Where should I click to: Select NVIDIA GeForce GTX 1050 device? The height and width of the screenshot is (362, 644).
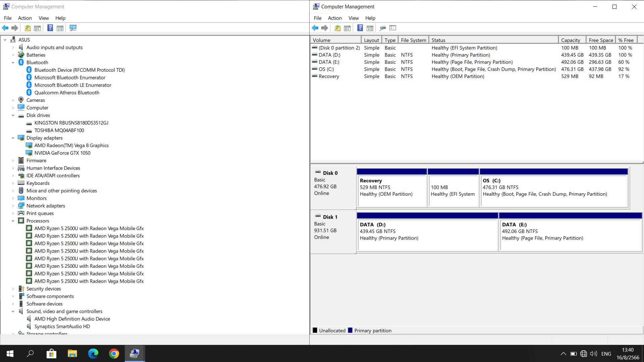tap(62, 153)
